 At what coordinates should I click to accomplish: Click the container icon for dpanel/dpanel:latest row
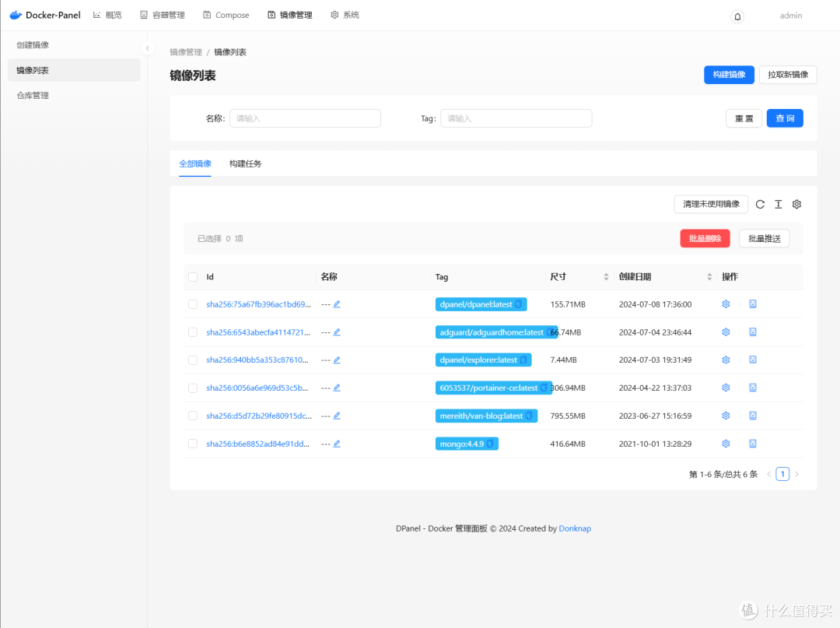pos(752,303)
